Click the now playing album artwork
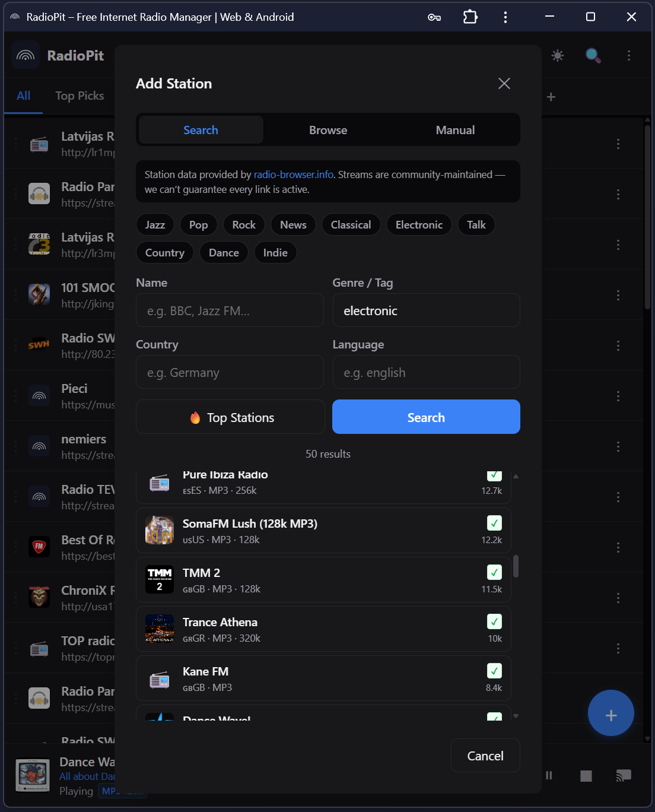The width and height of the screenshot is (655, 812). tap(33, 775)
